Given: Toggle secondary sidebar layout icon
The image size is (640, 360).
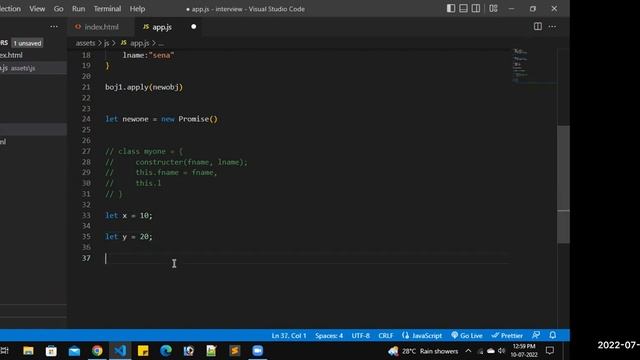Looking at the screenshot, I should tap(476, 9).
